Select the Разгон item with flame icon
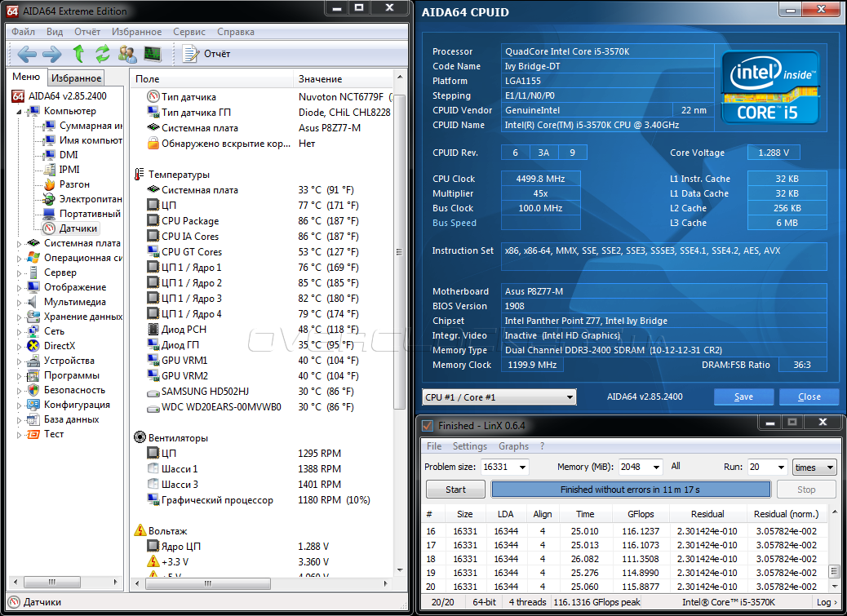Screen dimensions: 847x616 (x=73, y=184)
